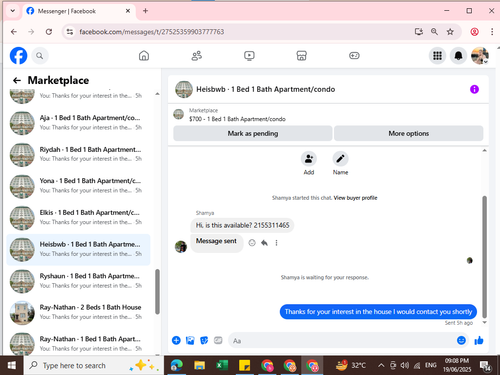Viewport: 500px width, 375px height.
Task: Click the conversation list scrollbar thumb
Action: tap(157, 292)
